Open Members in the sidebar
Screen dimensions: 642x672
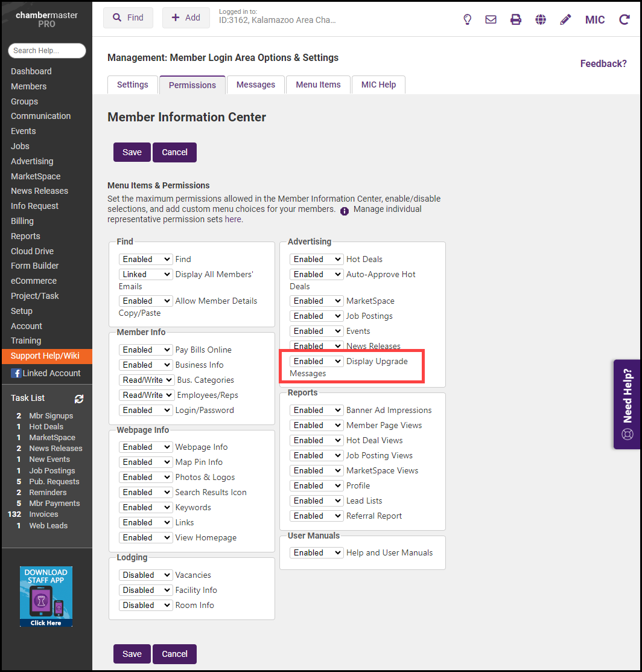pyautogui.click(x=29, y=86)
